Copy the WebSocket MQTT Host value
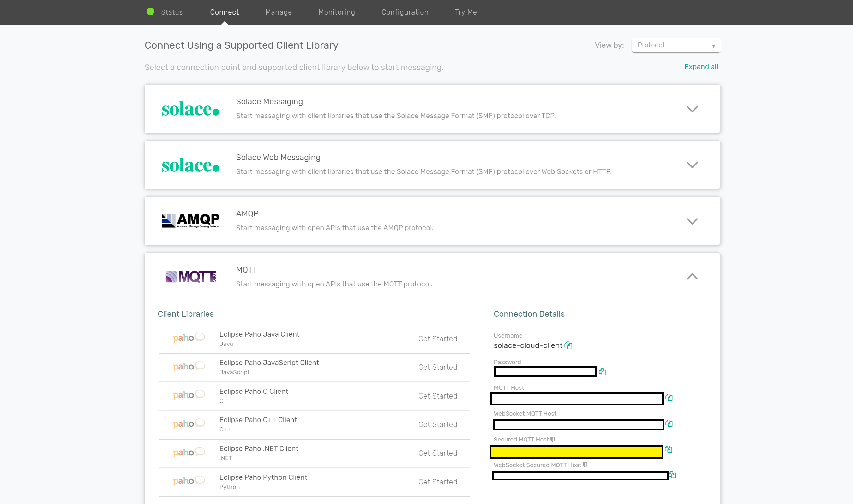The image size is (853, 504). click(669, 423)
